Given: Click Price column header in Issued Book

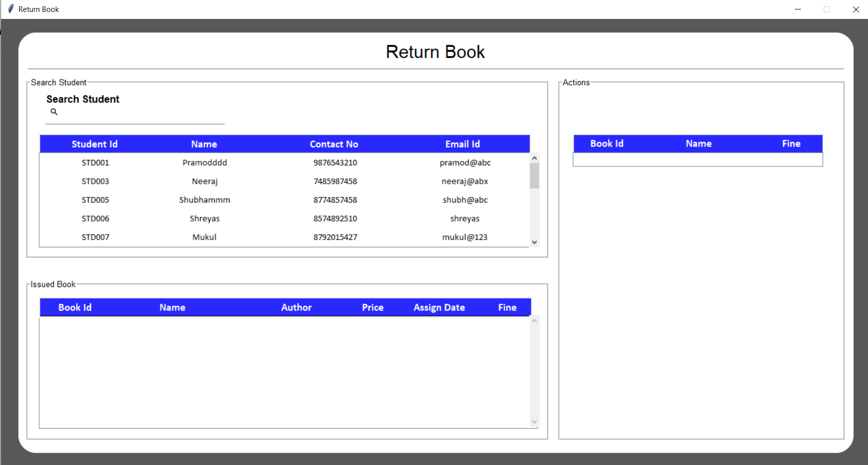Looking at the screenshot, I should 372,308.
